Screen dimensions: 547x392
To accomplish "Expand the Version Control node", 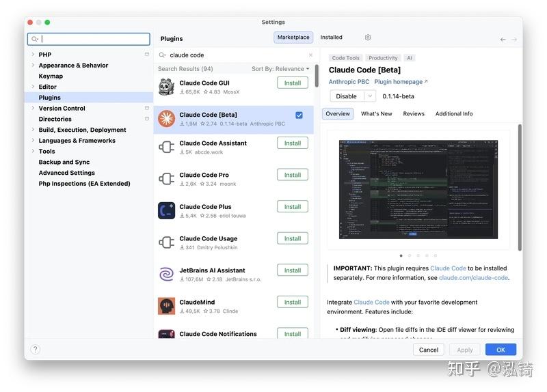I will point(33,108).
